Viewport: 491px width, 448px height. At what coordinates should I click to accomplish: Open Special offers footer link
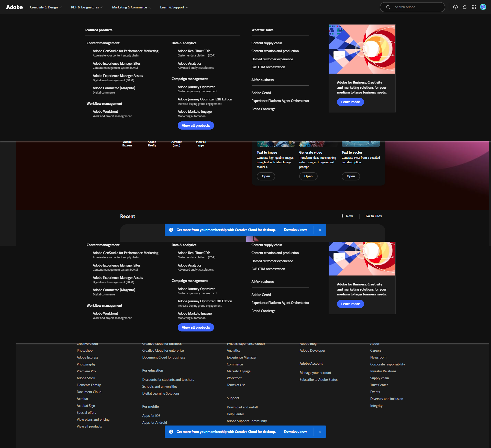tap(86, 412)
